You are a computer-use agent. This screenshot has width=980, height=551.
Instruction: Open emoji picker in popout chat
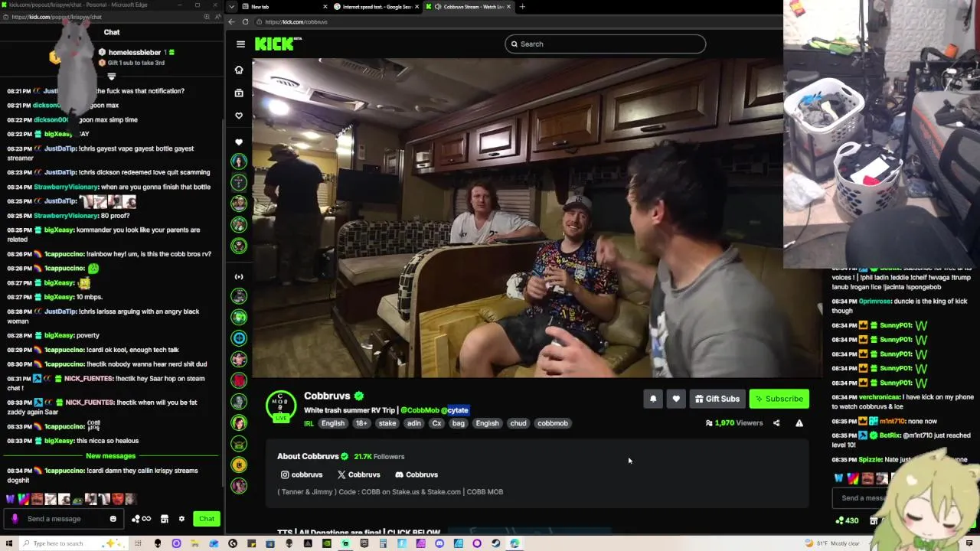click(113, 519)
